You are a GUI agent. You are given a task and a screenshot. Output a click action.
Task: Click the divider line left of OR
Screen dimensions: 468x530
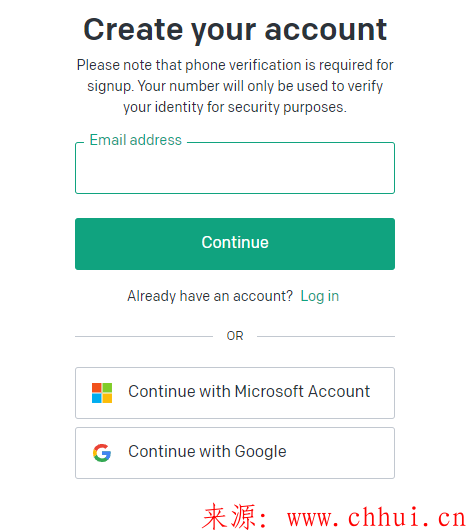(x=144, y=336)
